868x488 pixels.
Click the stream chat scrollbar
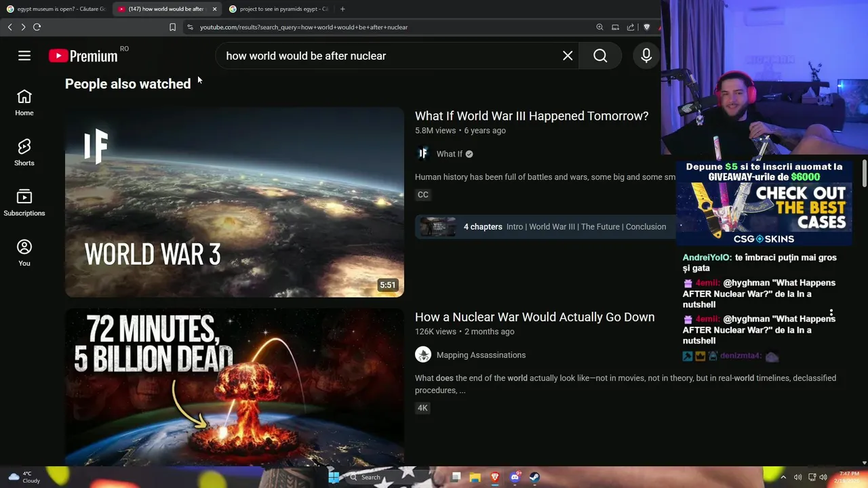coord(864,173)
